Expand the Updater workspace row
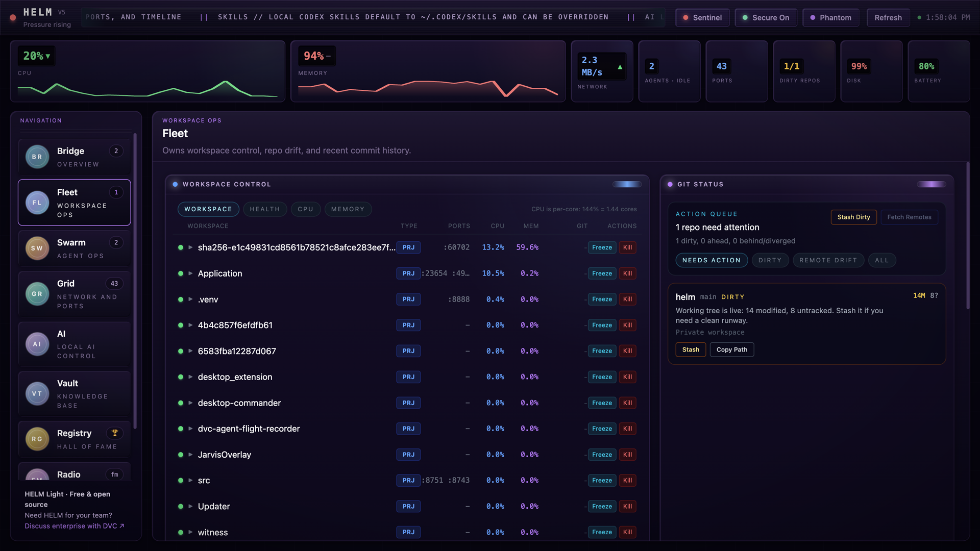Screen dimensions: 980x551 coord(190,507)
